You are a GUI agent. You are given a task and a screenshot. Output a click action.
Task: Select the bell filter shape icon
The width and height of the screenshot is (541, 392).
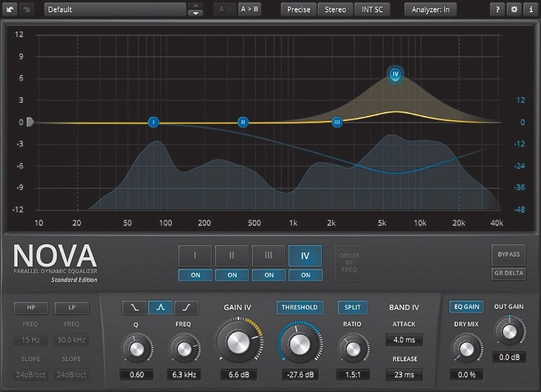160,308
